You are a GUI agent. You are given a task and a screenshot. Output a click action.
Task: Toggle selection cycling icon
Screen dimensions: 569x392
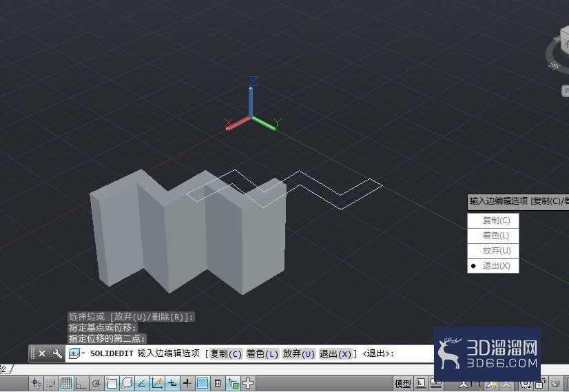coord(234,383)
